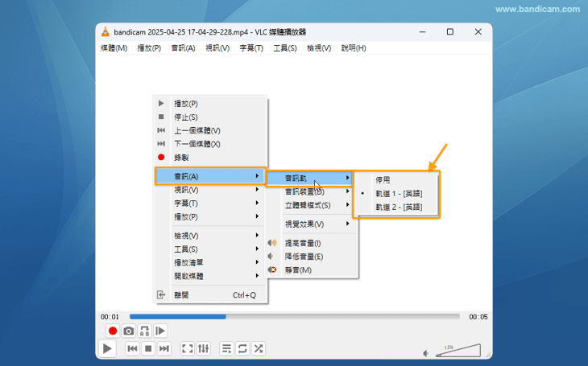
Task: Start playback with main play button
Action: pyautogui.click(x=107, y=349)
